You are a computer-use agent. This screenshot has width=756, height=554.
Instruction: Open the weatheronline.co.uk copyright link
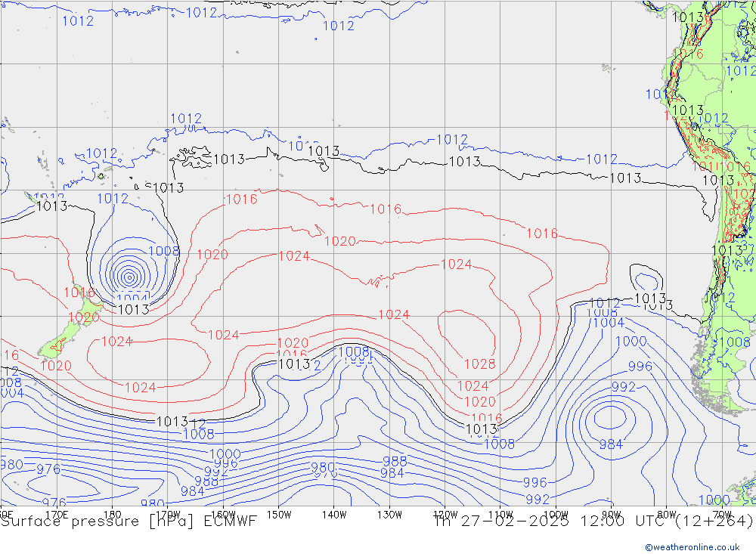click(692, 547)
